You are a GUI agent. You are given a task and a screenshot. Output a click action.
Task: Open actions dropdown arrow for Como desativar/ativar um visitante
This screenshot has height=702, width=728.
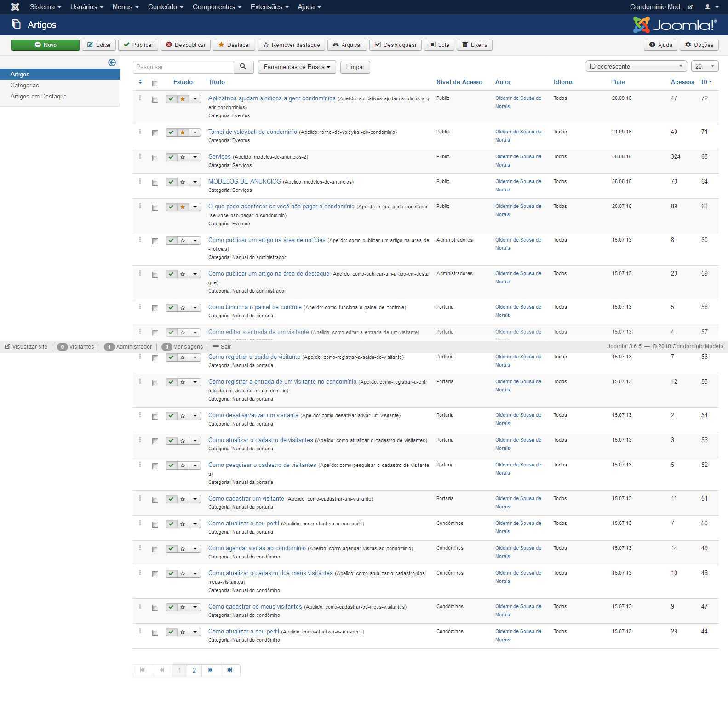click(x=195, y=416)
